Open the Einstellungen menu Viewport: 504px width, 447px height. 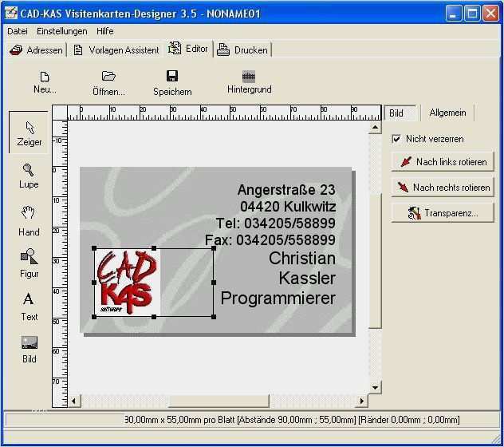(x=61, y=31)
